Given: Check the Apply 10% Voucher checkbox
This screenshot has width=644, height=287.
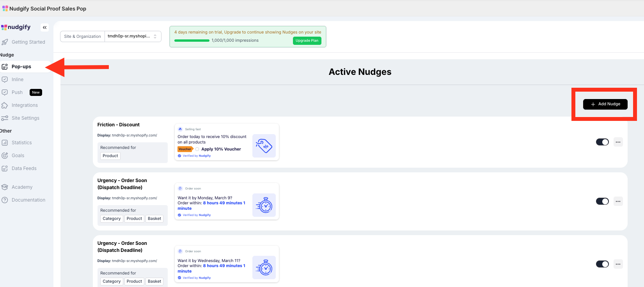Looking at the screenshot, I should (197, 149).
